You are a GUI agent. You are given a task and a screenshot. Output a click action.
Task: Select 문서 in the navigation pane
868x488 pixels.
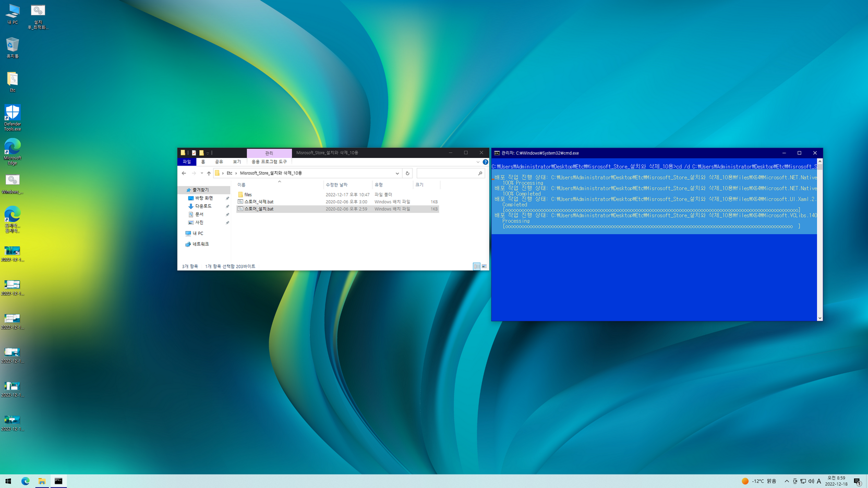pyautogui.click(x=199, y=214)
